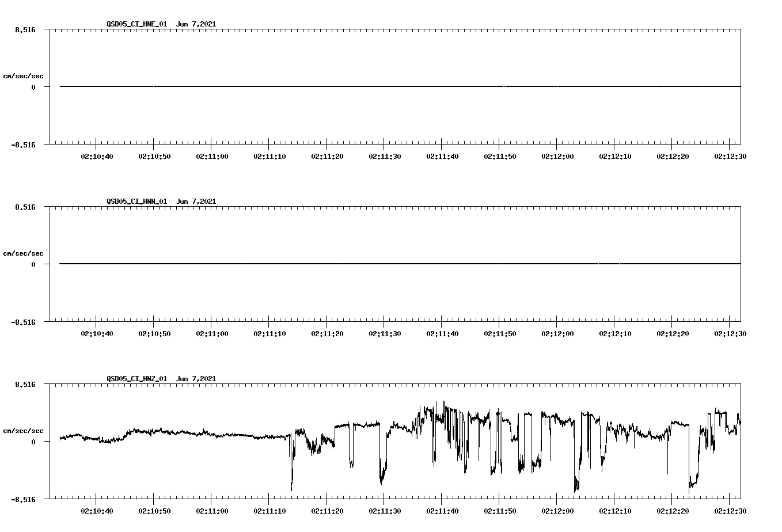Click the QSD05_CI_HNN_01 plot title
This screenshot has height=532, width=782.
click(137, 202)
